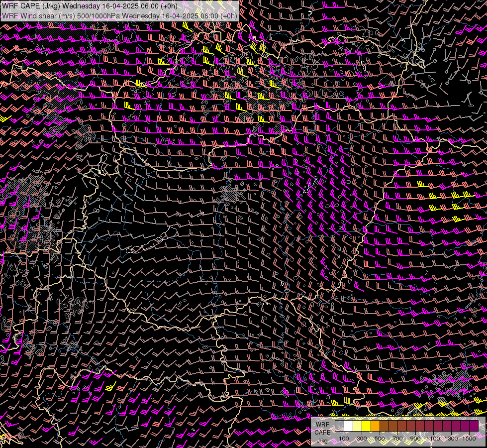Click the legend value 700

click(397, 439)
